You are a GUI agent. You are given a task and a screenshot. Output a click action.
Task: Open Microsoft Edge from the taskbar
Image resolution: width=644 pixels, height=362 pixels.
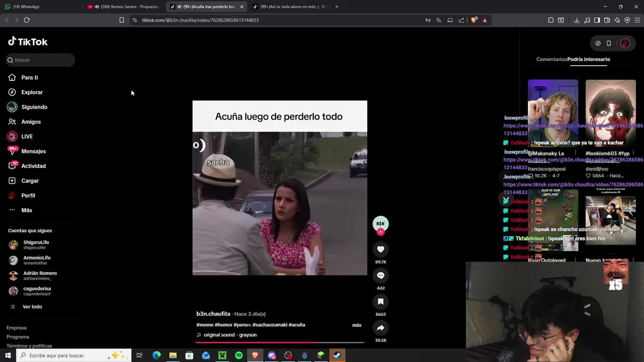point(156,355)
